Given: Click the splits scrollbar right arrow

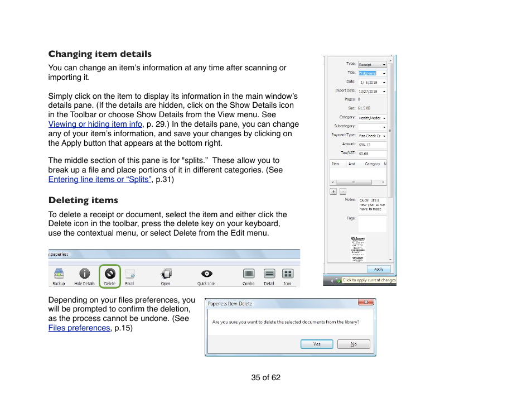Looking at the screenshot, I should pyautogui.click(x=383, y=183).
